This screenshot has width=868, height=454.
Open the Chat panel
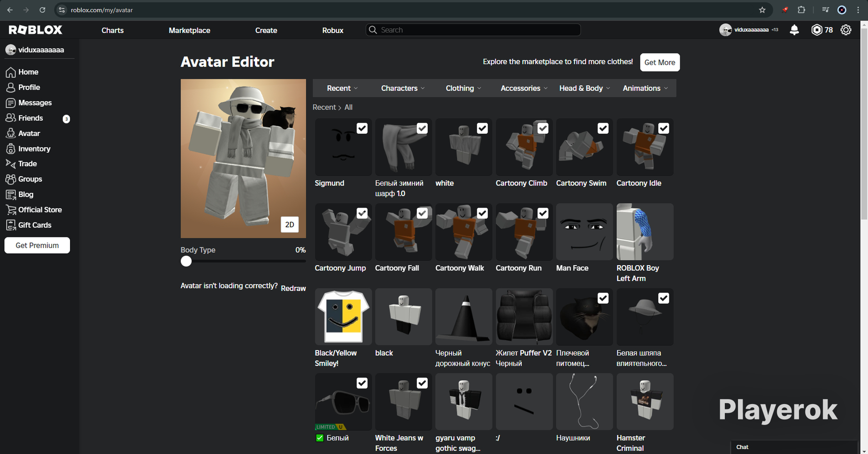(794, 447)
